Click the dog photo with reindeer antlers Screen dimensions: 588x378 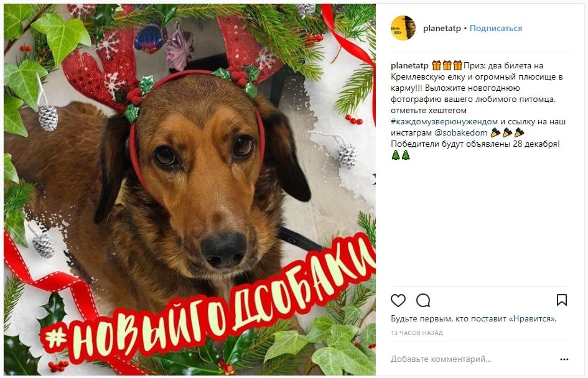tap(189, 189)
